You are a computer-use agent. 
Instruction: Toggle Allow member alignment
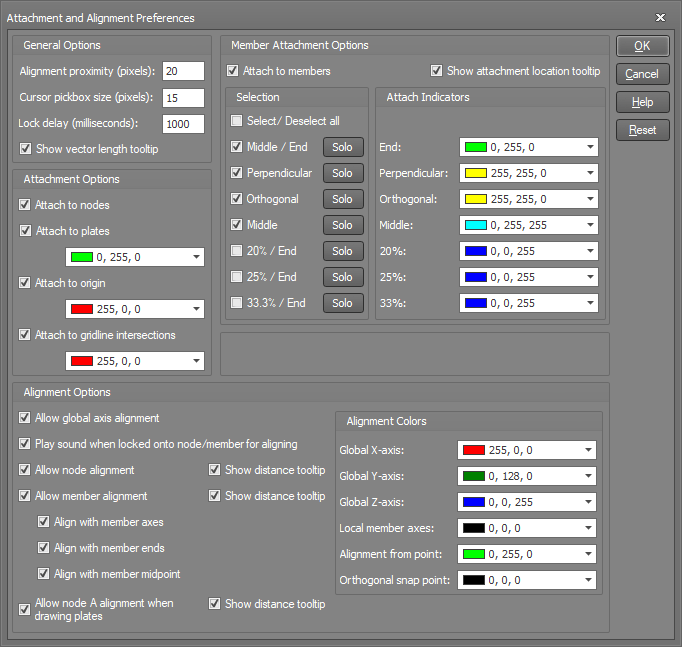[x=25, y=496]
